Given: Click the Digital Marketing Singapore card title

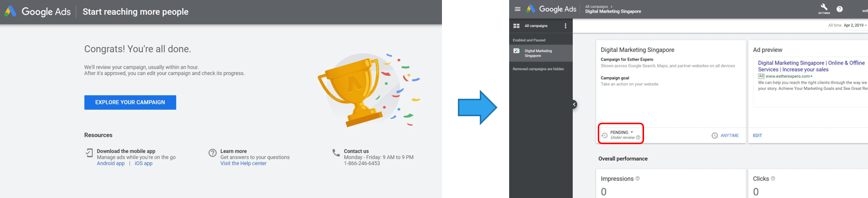Looking at the screenshot, I should [638, 50].
